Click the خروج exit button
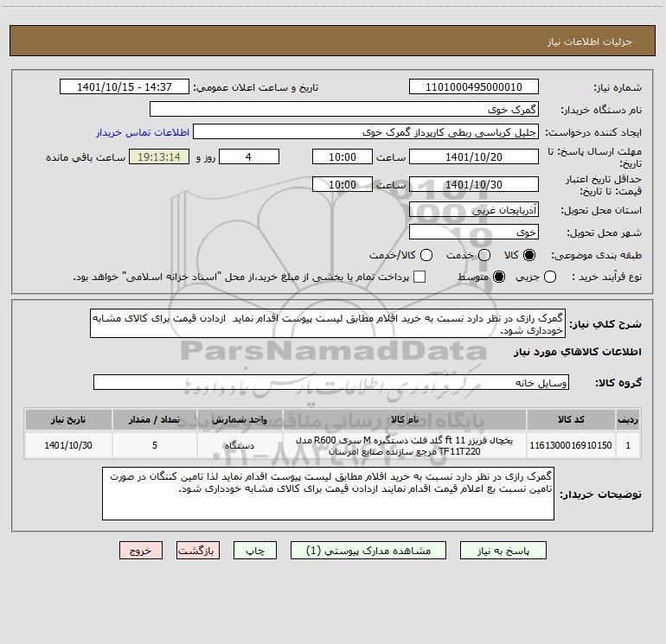 coord(141,551)
